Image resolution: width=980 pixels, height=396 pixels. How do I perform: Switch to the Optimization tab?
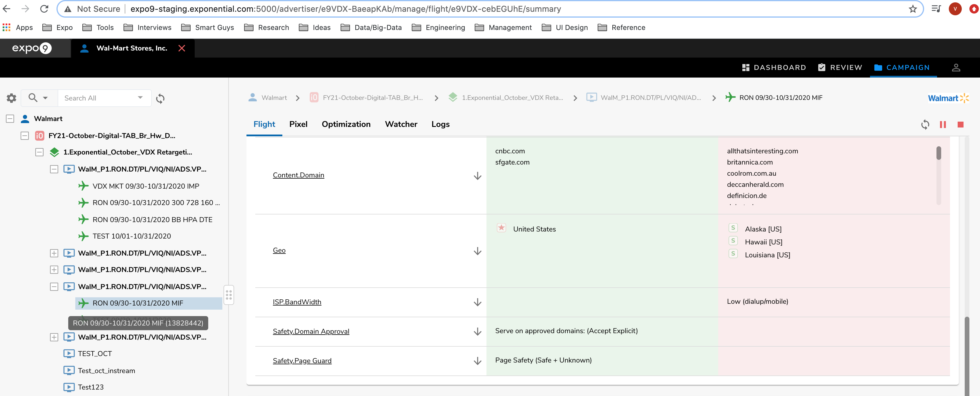(x=346, y=124)
